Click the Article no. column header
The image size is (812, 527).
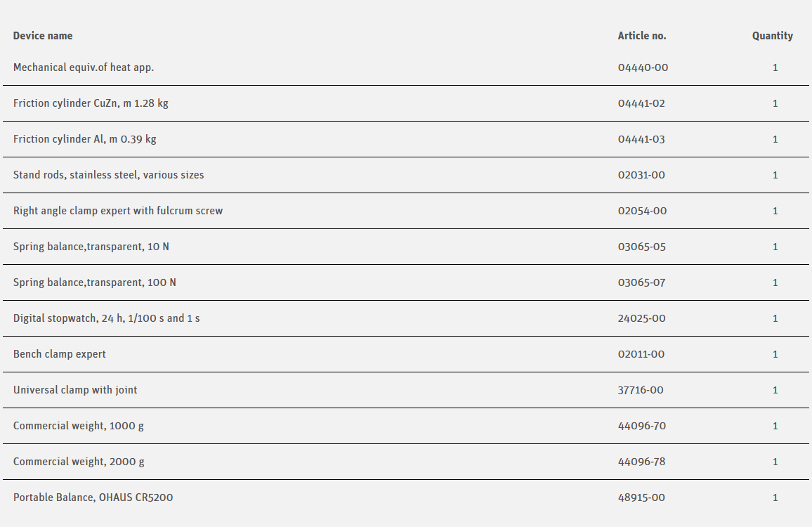click(642, 36)
